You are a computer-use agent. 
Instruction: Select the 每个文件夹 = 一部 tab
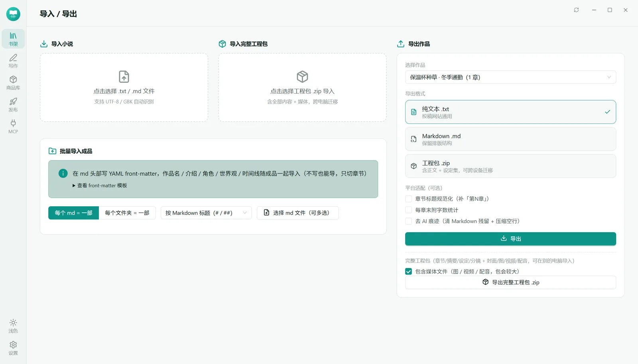pyautogui.click(x=127, y=213)
